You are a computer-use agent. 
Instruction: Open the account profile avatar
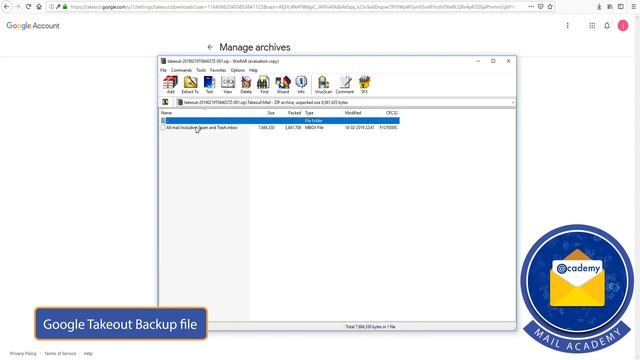pos(623,26)
